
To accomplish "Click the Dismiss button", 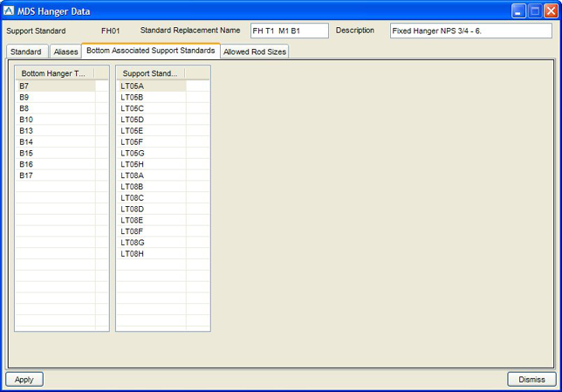I will point(532,380).
